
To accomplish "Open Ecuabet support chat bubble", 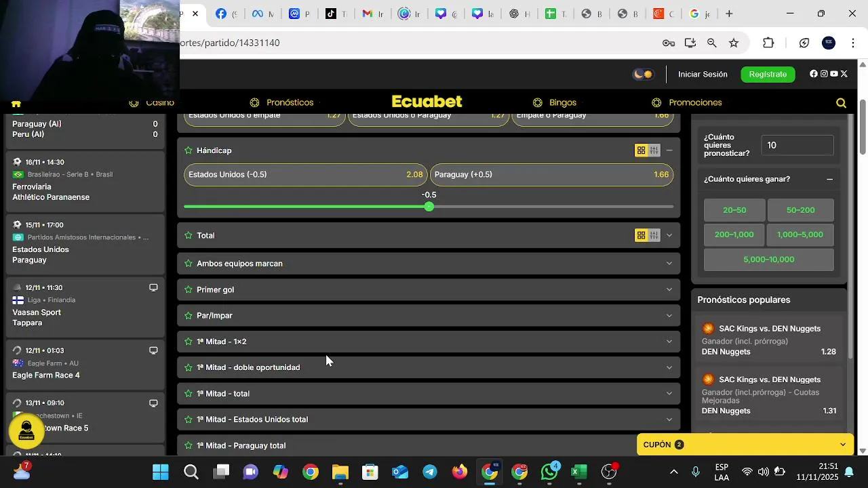I will pos(26,431).
